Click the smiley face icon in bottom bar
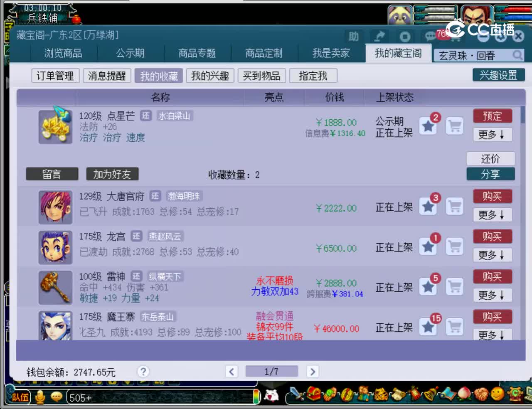This screenshot has height=409, width=532. pos(498,394)
